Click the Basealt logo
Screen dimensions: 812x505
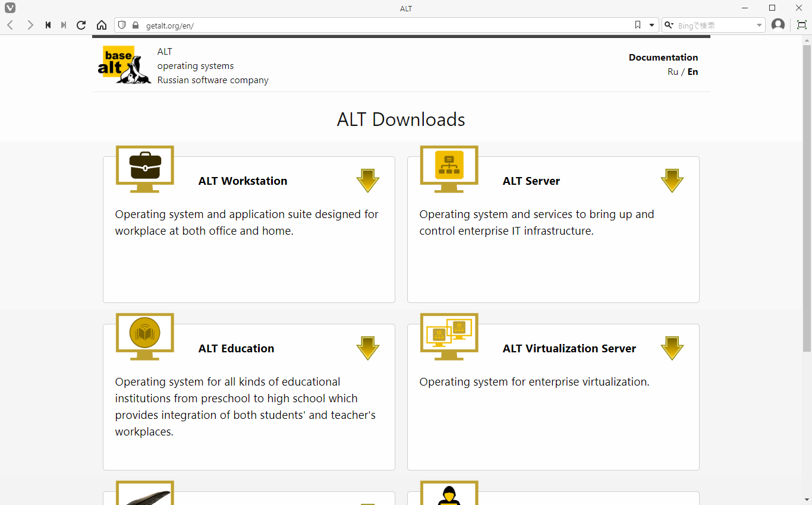coord(125,65)
